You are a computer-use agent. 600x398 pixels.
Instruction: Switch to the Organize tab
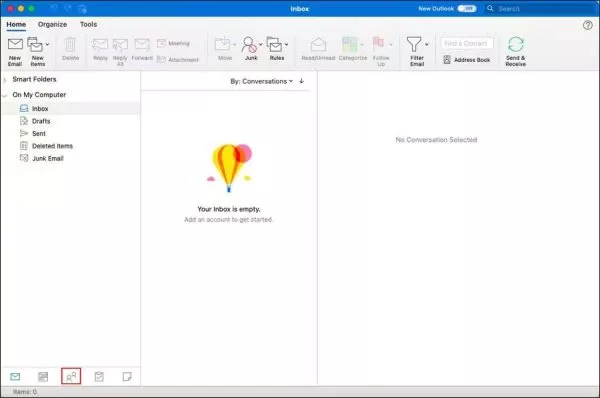pyautogui.click(x=52, y=24)
